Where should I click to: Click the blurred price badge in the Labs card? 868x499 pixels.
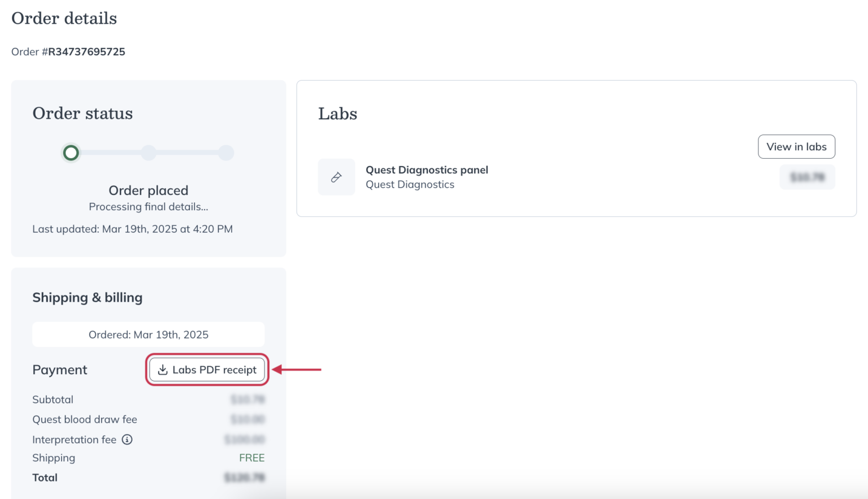pos(807,177)
